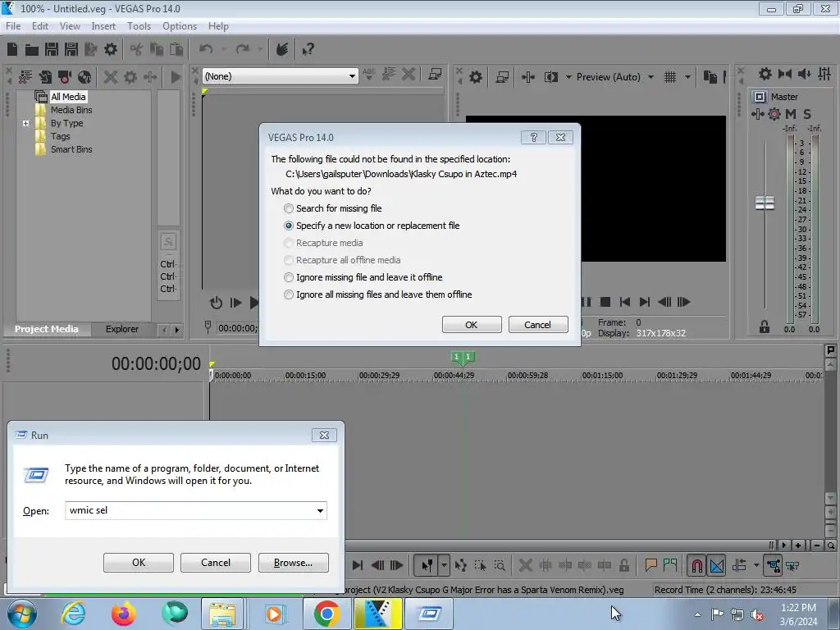The width and height of the screenshot is (840, 630).
Task: Click the Redo arrow in the toolbar
Action: pyautogui.click(x=243, y=49)
